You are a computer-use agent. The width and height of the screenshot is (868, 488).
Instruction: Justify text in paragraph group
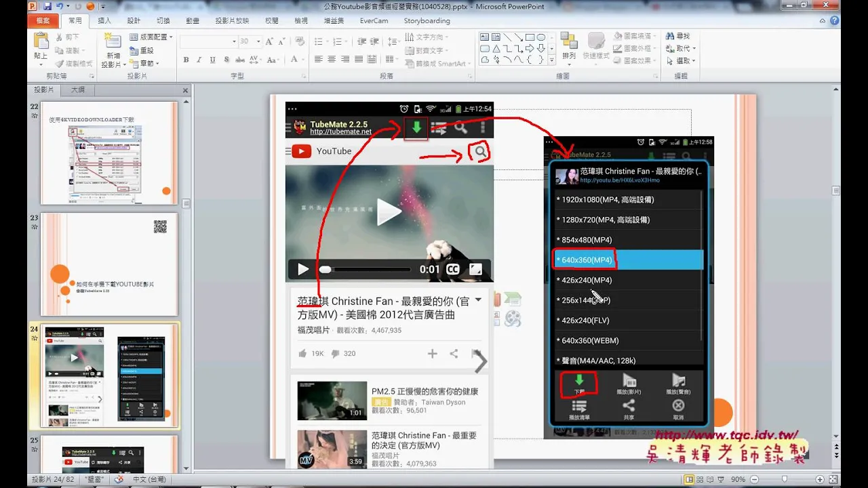pyautogui.click(x=358, y=60)
